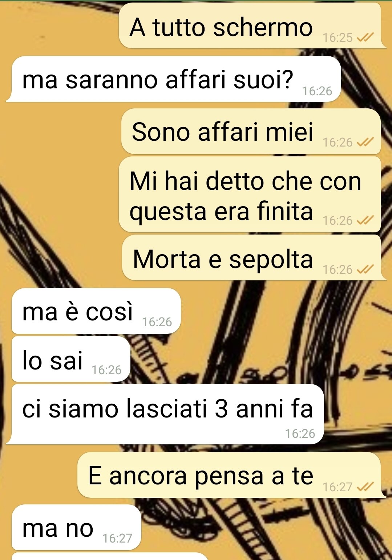The width and height of the screenshot is (392, 560).
Task: Click read checkmarks on 'Morta e sepolta'
Action: pyautogui.click(x=365, y=269)
